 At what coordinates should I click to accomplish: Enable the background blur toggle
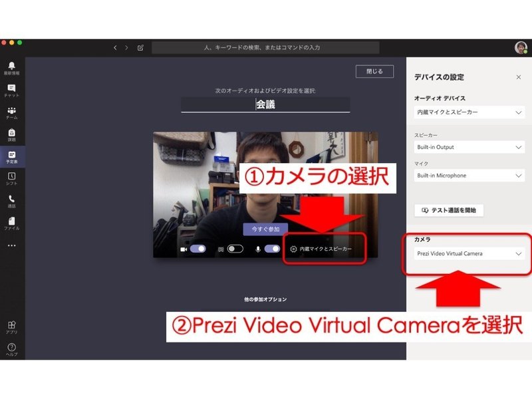tap(235, 249)
